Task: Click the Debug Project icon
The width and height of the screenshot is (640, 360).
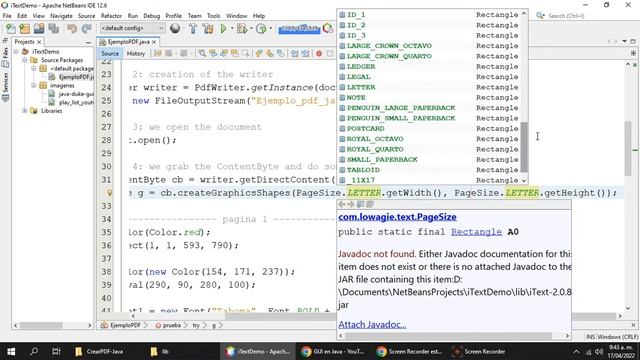Action: pos(242,29)
